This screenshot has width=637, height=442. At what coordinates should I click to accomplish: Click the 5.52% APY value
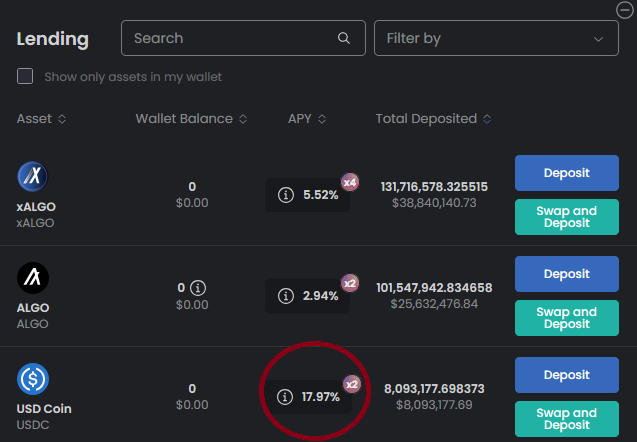pos(321,195)
